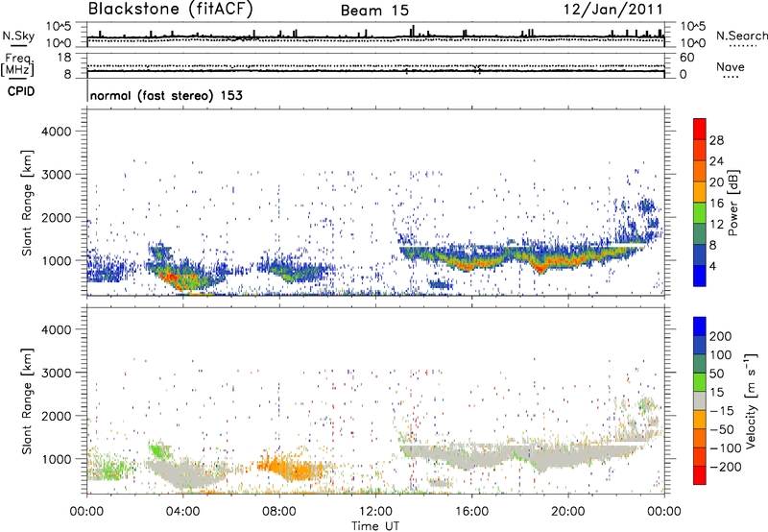Pick the red top segment of Power colorbar
Viewport: 768px width, 532px height.
tap(700, 129)
